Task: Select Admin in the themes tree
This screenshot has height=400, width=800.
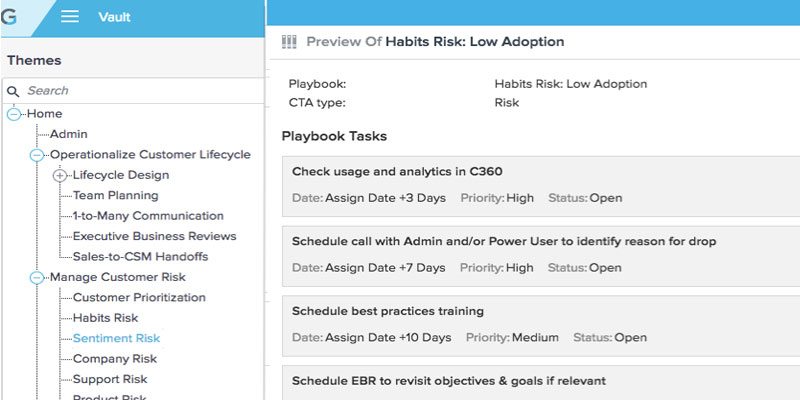Action: [69, 134]
